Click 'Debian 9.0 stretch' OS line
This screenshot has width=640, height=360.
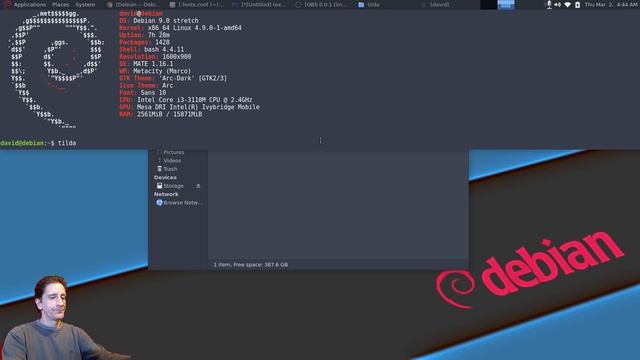point(165,20)
